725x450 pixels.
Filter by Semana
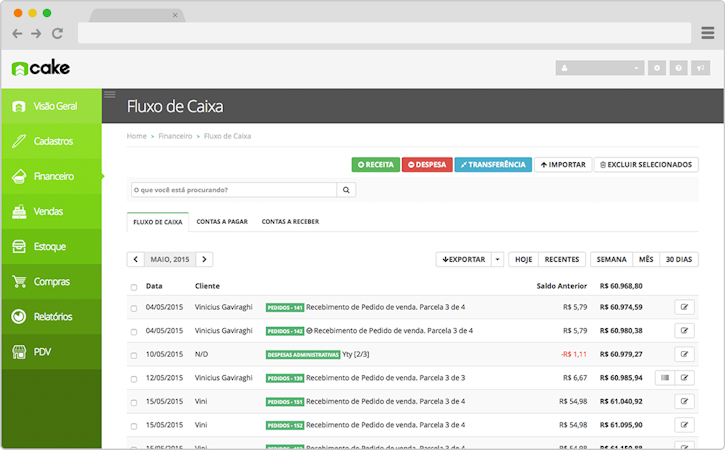(611, 259)
